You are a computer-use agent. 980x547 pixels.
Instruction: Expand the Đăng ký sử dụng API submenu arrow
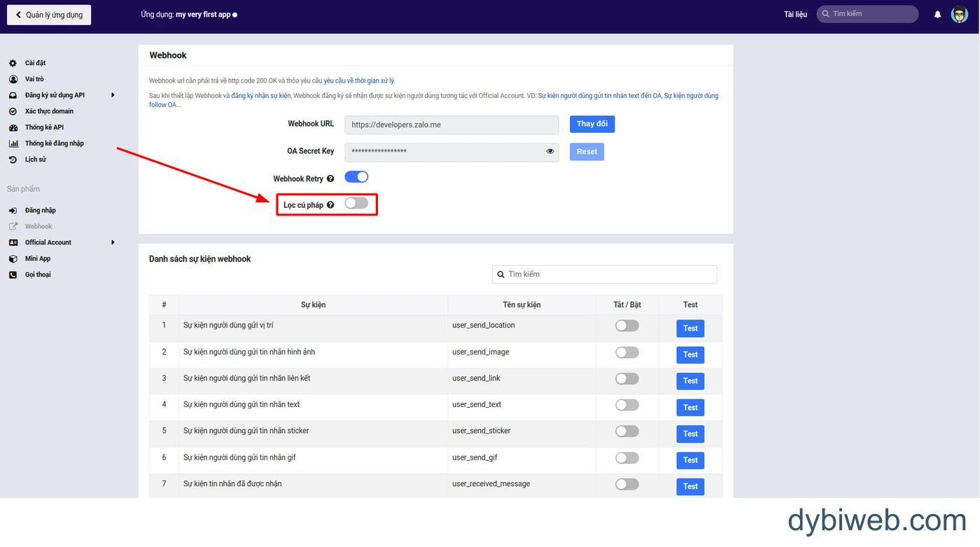(x=113, y=95)
